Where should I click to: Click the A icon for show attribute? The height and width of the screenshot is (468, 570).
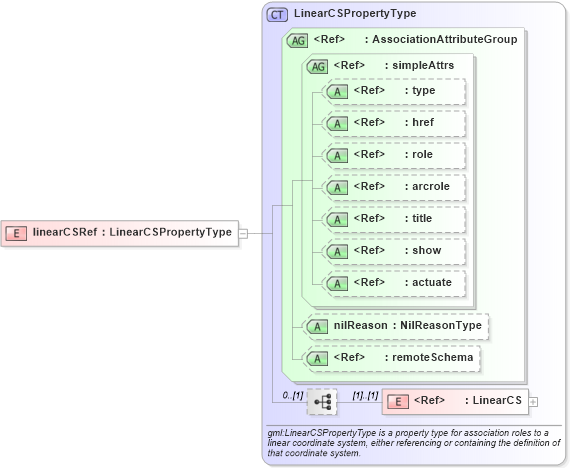337,252
